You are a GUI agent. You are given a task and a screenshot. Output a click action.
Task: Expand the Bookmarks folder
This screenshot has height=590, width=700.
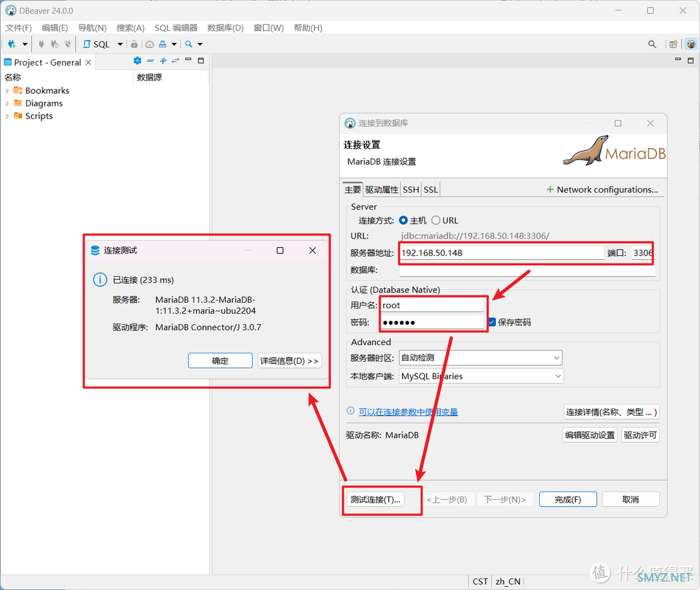coord(6,91)
